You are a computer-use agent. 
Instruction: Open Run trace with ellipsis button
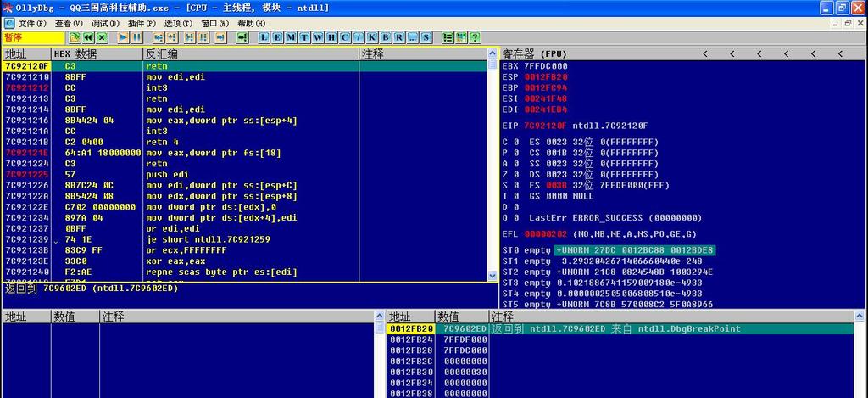[x=413, y=37]
